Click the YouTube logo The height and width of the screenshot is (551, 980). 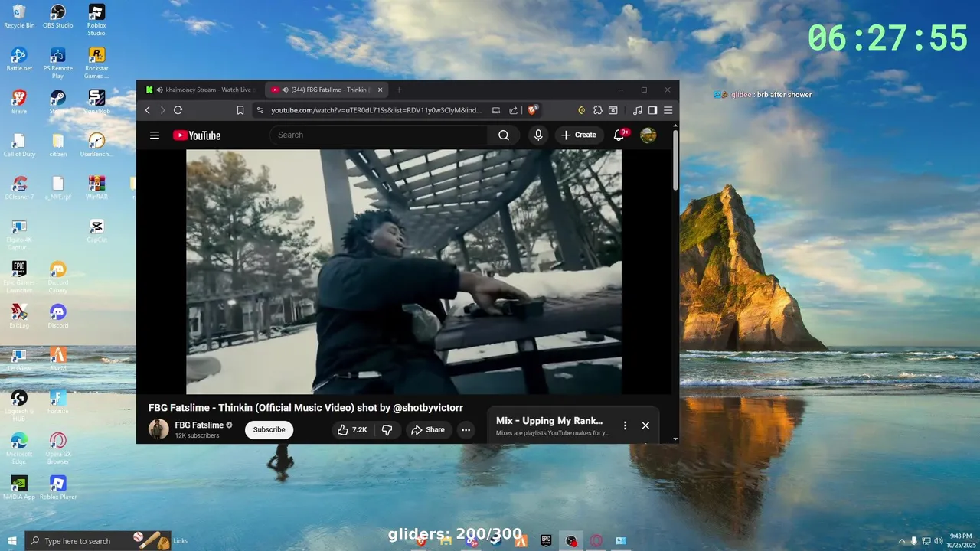click(x=197, y=135)
